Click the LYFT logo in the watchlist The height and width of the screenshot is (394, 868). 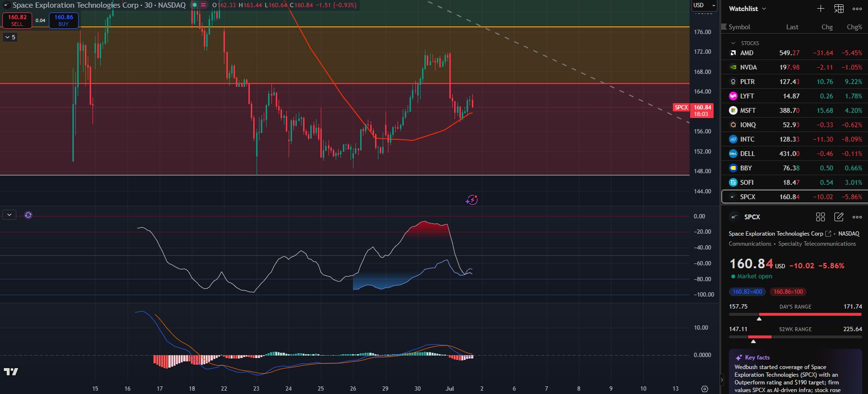(733, 96)
